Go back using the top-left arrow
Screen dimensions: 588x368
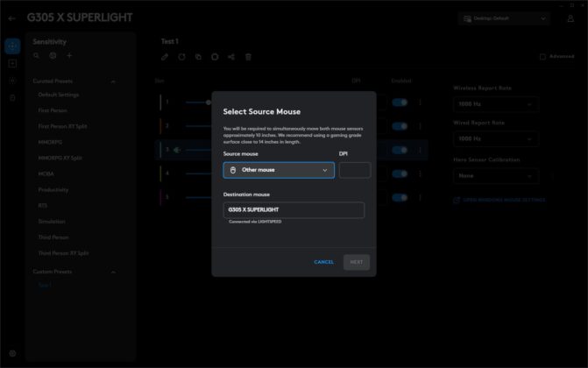click(x=11, y=18)
